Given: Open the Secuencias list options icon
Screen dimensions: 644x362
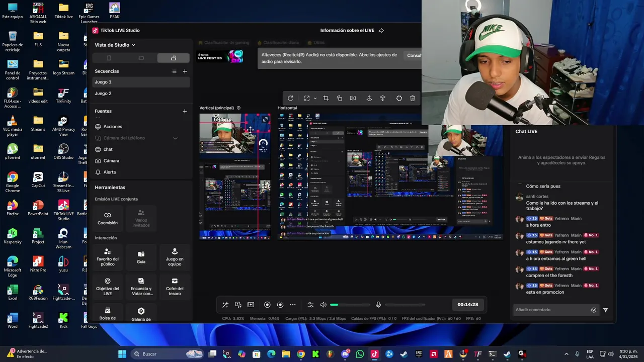Looking at the screenshot, I should point(174,71).
